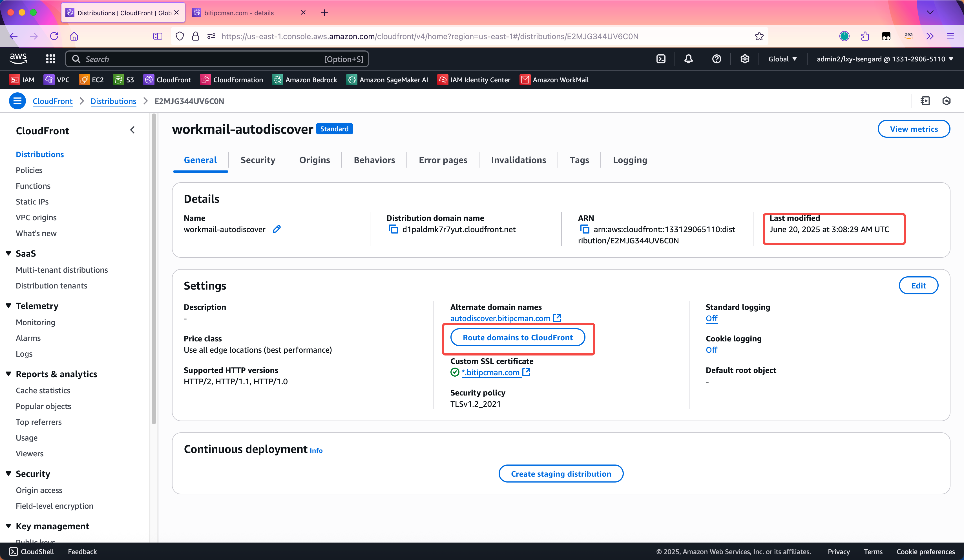The height and width of the screenshot is (560, 964).
Task: Copy the distribution domain name
Action: [393, 229]
